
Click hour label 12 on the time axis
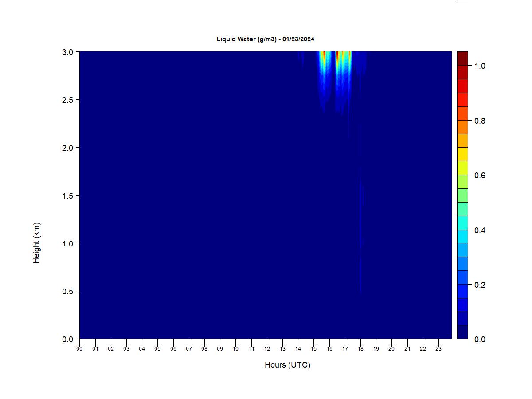coord(267,349)
